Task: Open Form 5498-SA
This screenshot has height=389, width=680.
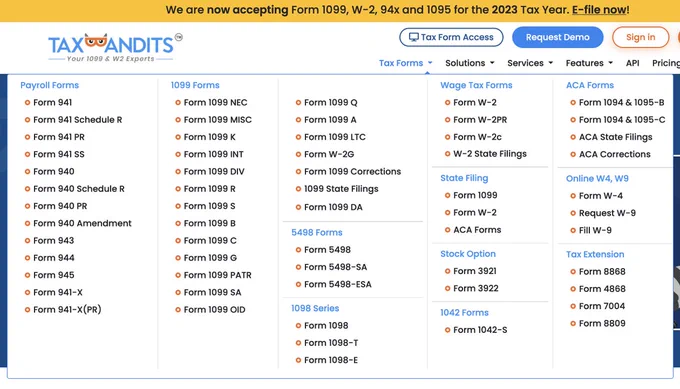Action: coord(336,267)
